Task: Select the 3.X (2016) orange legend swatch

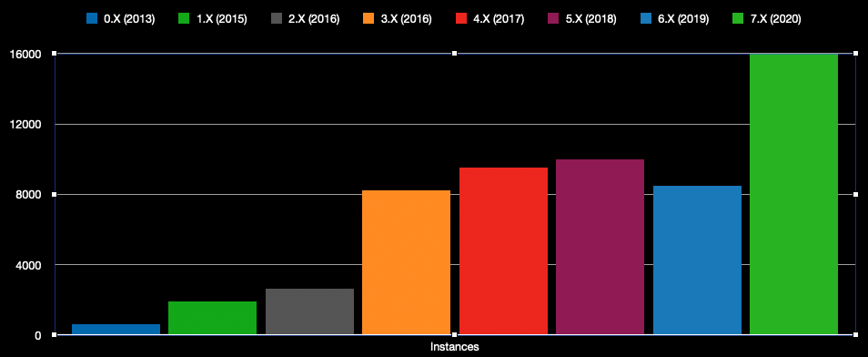Action: pos(368,18)
